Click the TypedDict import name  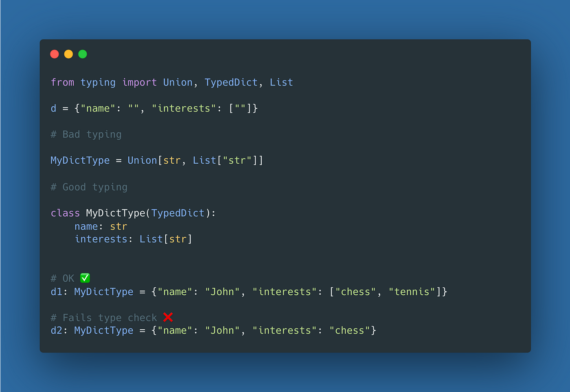[231, 82]
